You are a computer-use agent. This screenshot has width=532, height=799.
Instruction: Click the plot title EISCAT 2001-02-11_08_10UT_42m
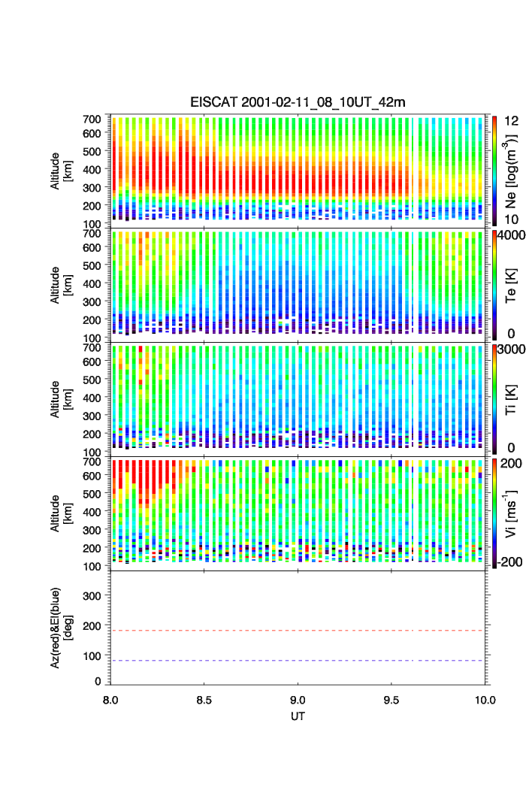point(298,102)
